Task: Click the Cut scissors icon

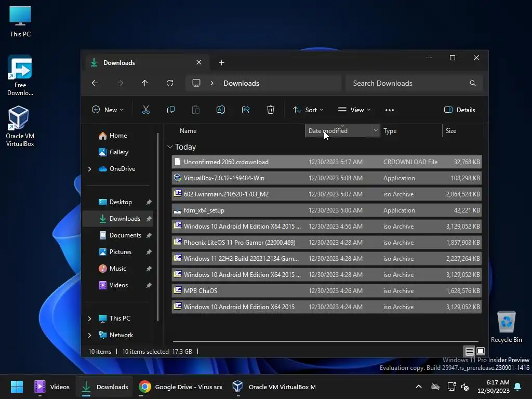Action: click(145, 110)
